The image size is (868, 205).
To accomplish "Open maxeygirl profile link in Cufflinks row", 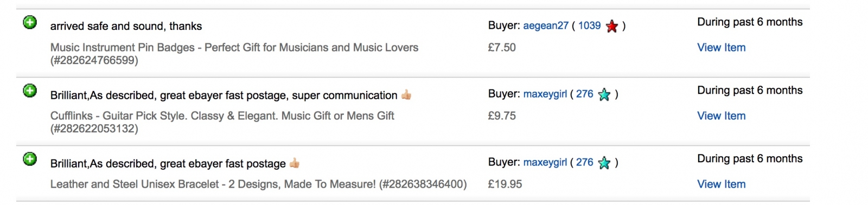I will (x=545, y=94).
